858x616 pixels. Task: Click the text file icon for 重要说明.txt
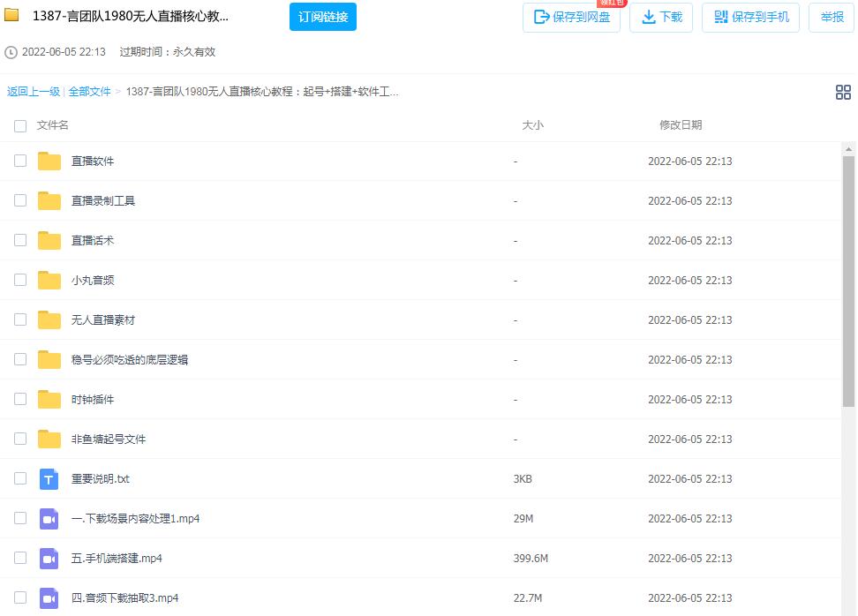click(x=49, y=478)
